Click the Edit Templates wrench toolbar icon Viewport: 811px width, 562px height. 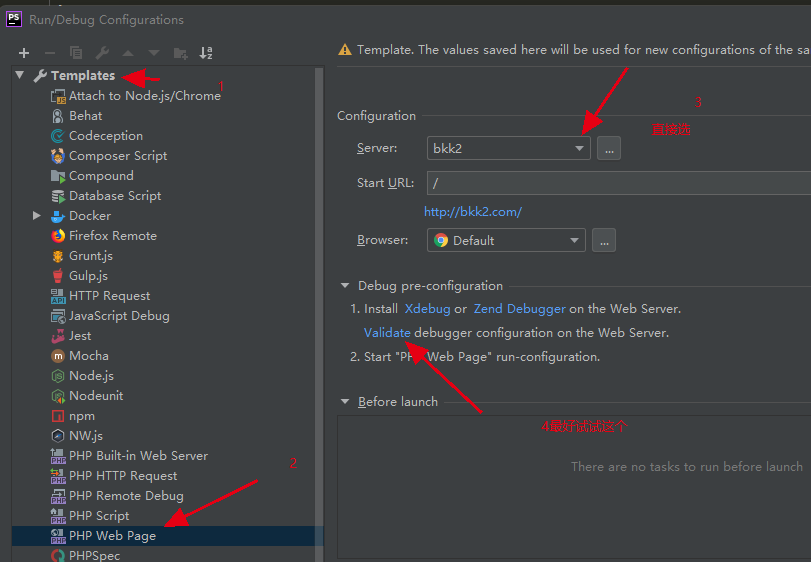coord(102,53)
